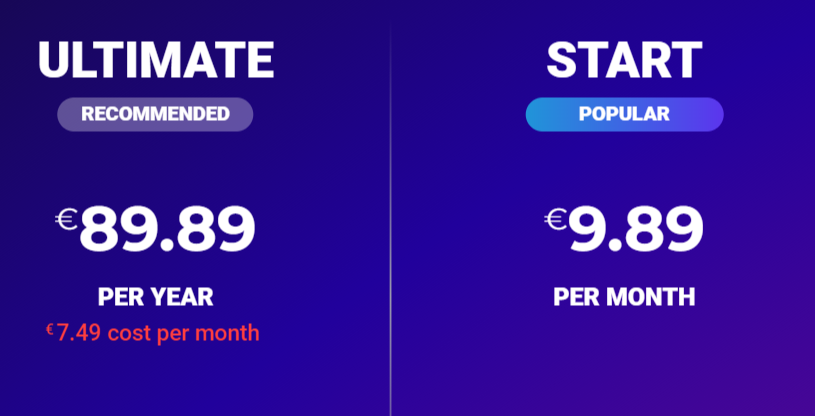Click the small red euro sign

(x=50, y=328)
